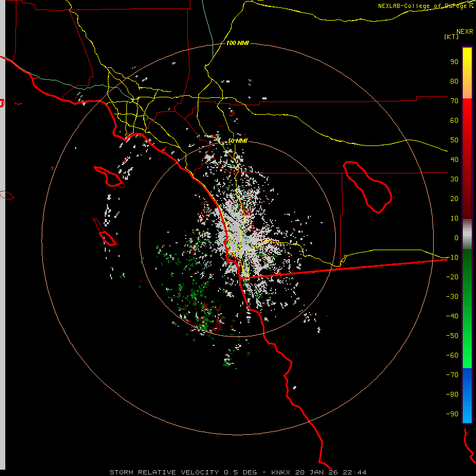Click the 10 value on velocity scale
The height and width of the screenshot is (476, 476).
click(454, 218)
